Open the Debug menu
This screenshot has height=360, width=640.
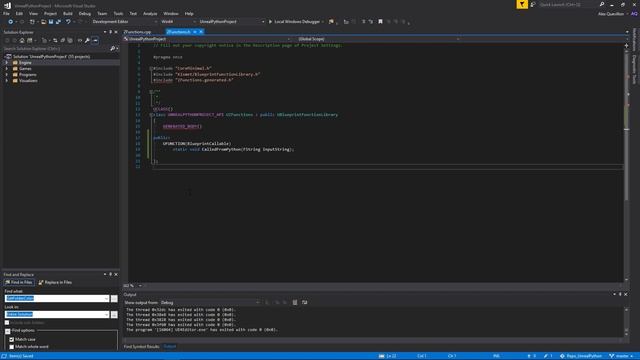pos(84,13)
